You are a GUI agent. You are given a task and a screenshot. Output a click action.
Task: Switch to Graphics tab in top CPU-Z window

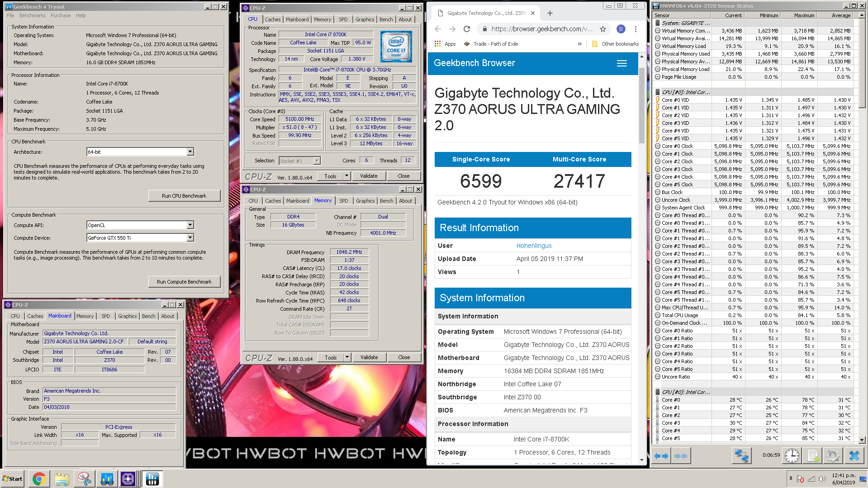365,19
